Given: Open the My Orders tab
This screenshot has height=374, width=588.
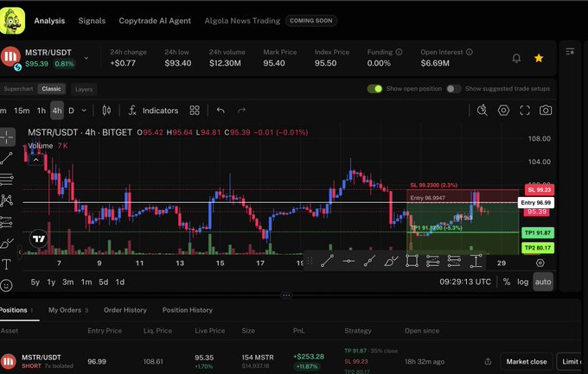Looking at the screenshot, I should (x=67, y=310).
